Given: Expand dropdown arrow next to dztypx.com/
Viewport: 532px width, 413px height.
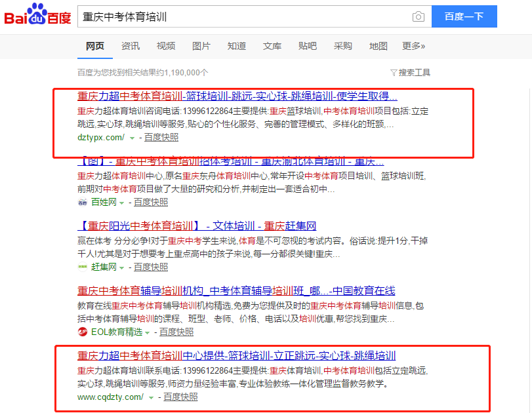Looking at the screenshot, I should 132,138.
